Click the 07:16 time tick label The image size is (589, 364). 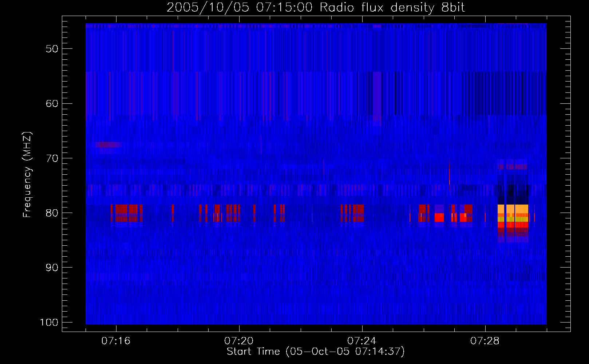click(x=116, y=341)
